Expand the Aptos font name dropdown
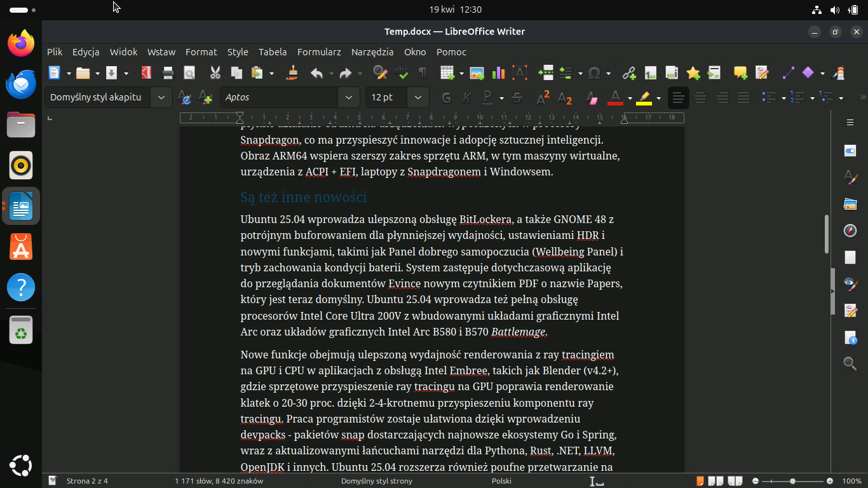 tap(348, 97)
